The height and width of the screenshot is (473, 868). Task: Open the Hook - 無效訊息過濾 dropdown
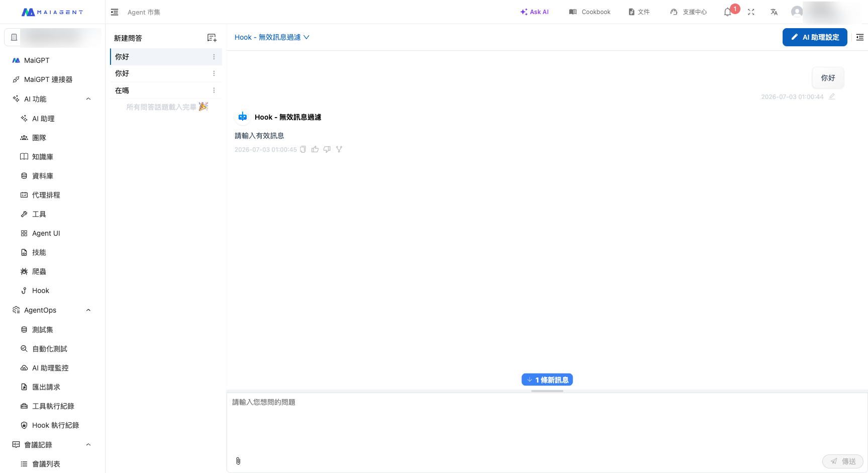click(x=272, y=37)
